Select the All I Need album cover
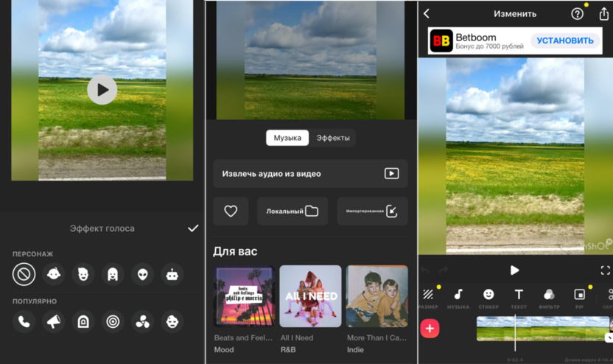The image size is (613, 364). (310, 296)
